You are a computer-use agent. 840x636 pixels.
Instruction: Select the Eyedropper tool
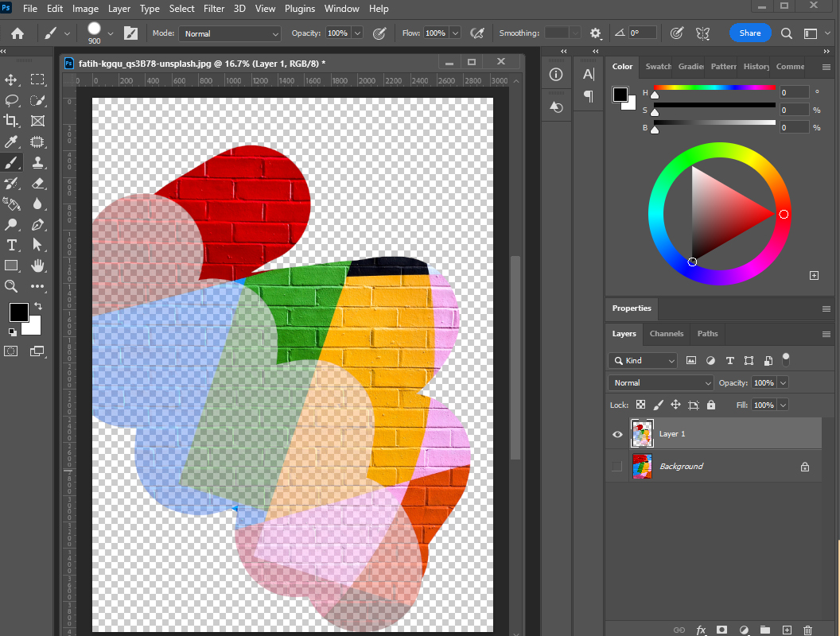[x=10, y=142]
